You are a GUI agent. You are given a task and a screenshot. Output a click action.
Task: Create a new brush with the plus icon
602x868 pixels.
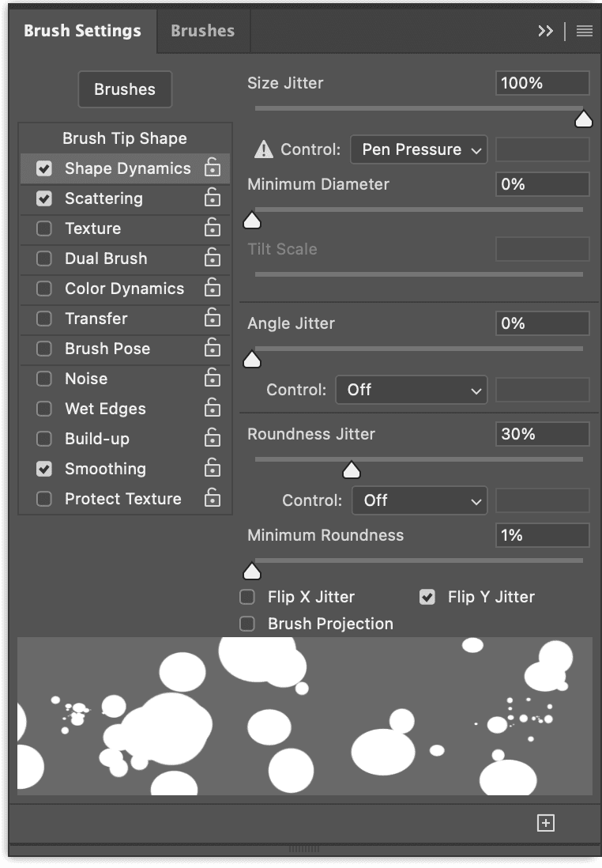tap(545, 822)
